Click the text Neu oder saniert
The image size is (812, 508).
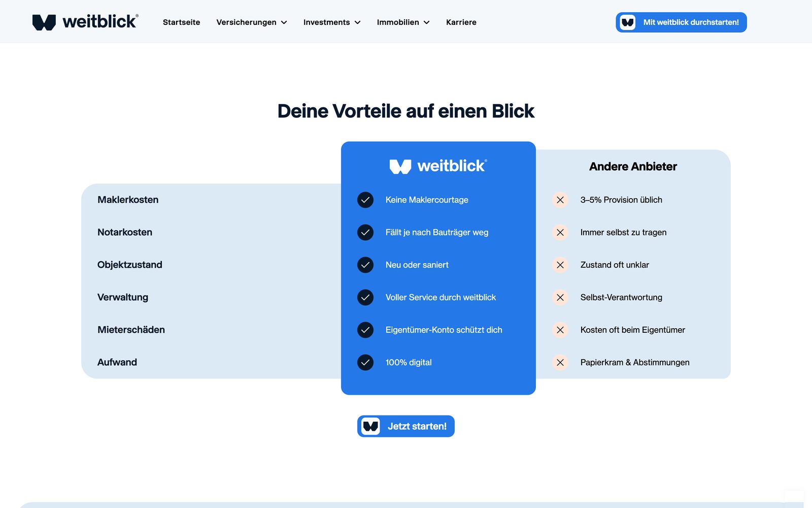[x=417, y=265]
